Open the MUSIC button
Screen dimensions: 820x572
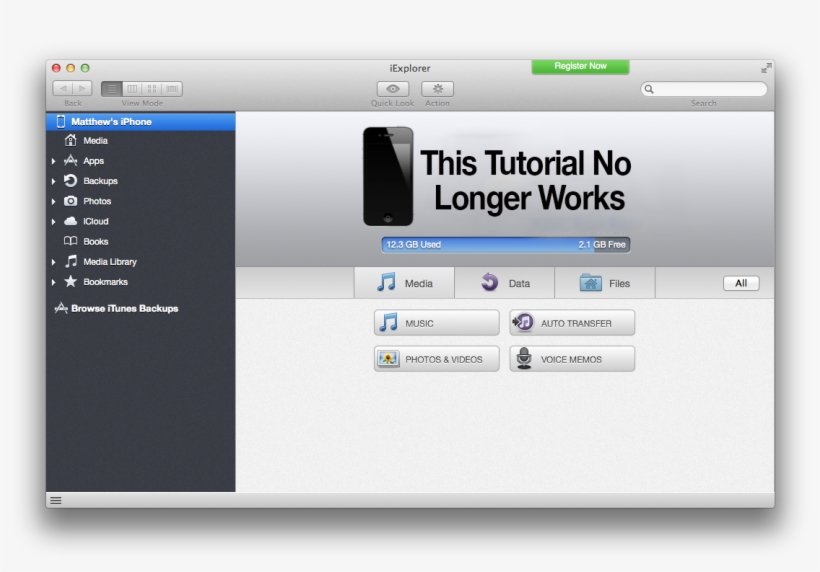437,323
